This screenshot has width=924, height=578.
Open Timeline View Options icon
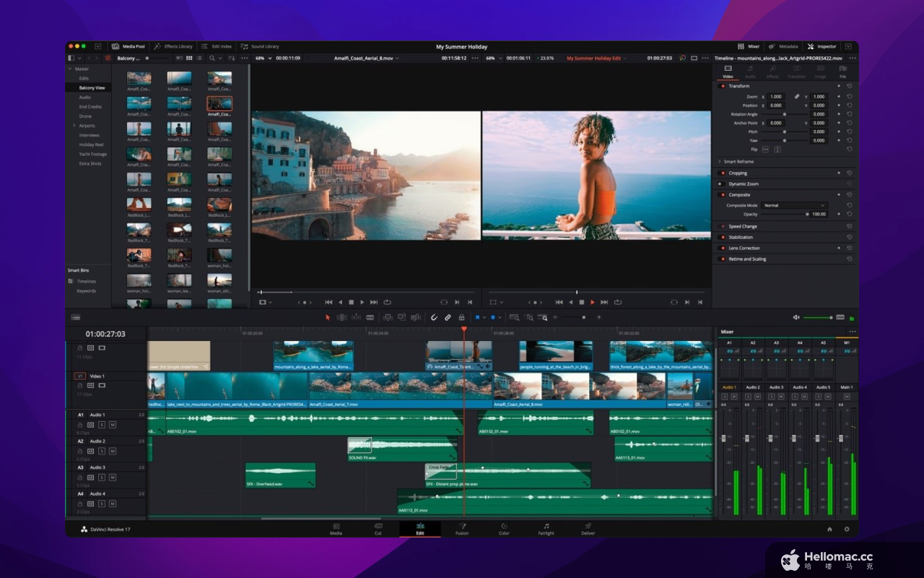(76, 317)
